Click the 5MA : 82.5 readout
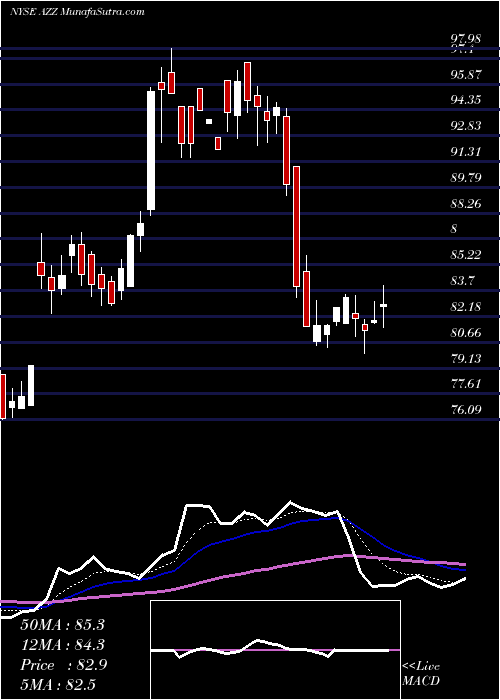 click(x=58, y=685)
